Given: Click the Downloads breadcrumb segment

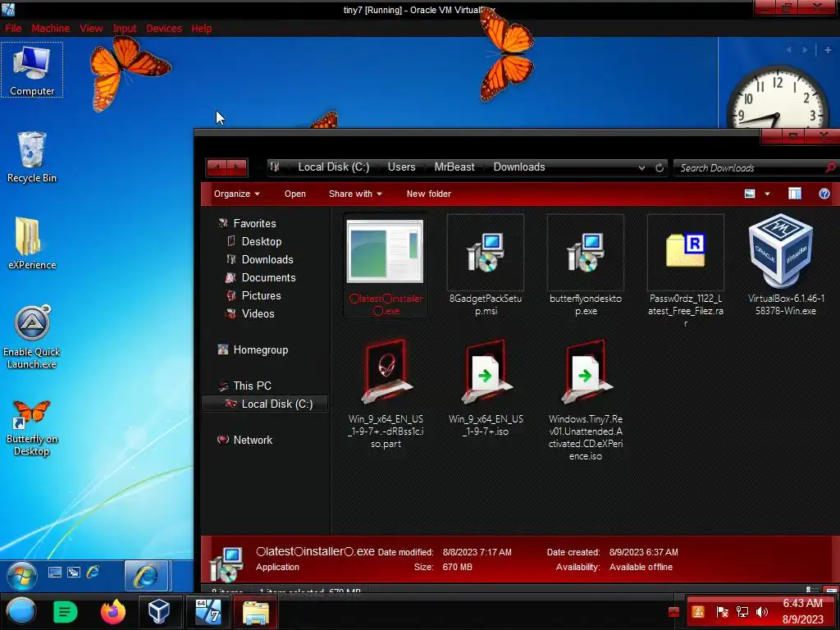Looking at the screenshot, I should (x=519, y=167).
